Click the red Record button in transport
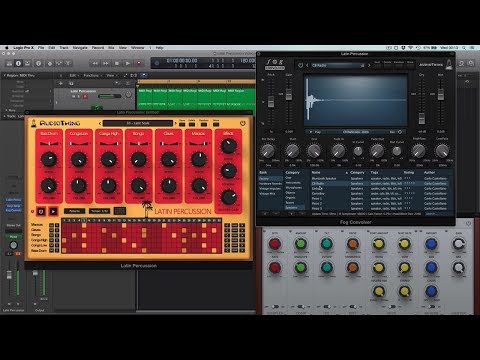This screenshot has height=360, width=480. 139,63
